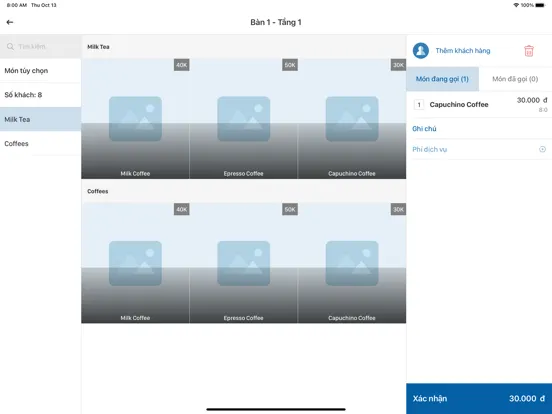Click 50K price tag in Milk Tea section
Image resolution: width=552 pixels, height=414 pixels.
coord(290,65)
